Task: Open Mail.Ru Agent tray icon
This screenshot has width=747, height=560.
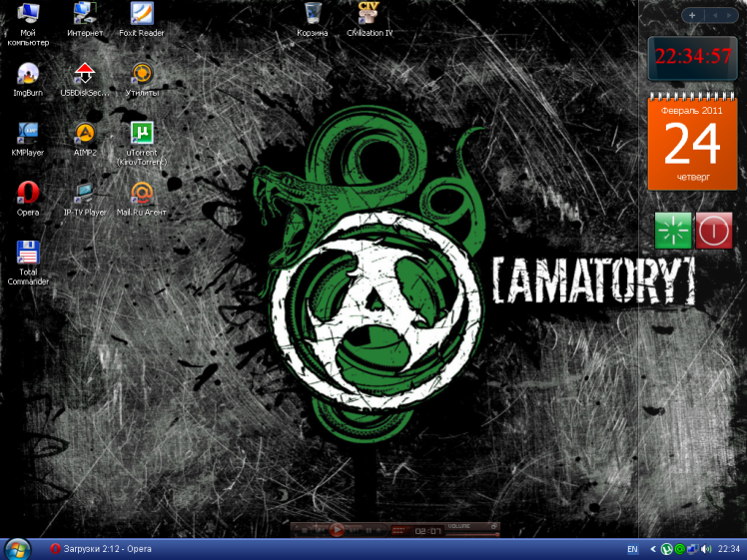Action: coord(680,549)
